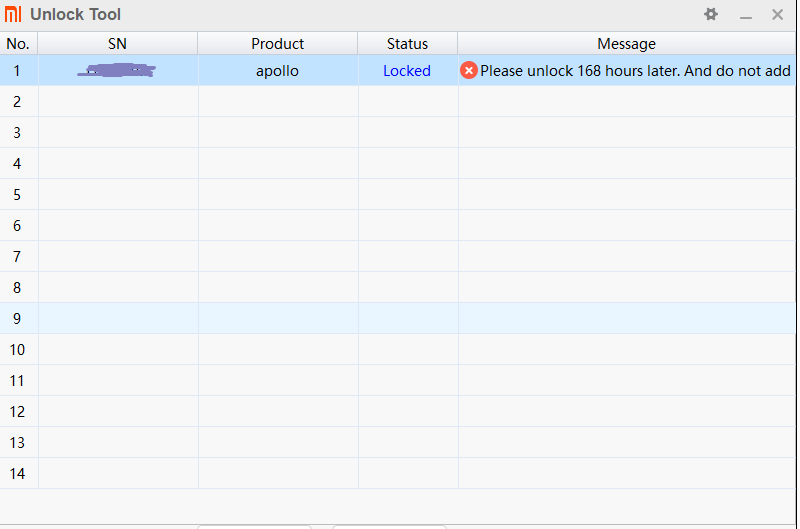Close the Unlock Tool window
Viewport: 800px width, 529px height.
777,14
